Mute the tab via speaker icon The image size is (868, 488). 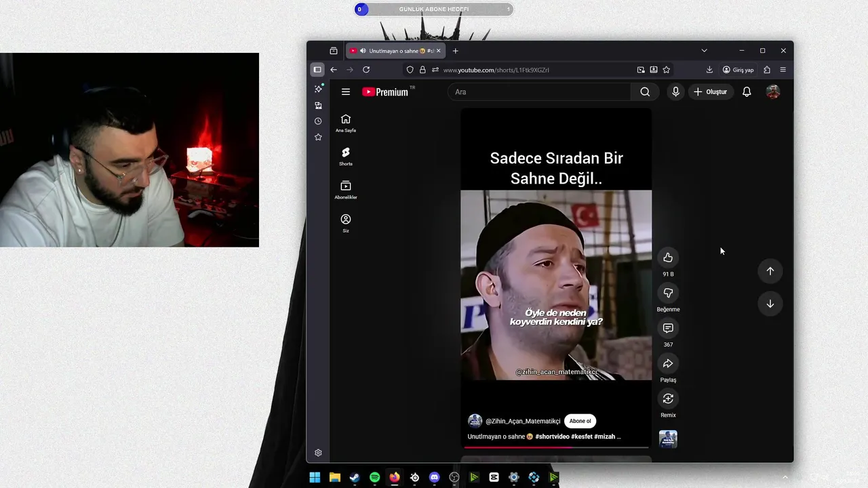[363, 51]
